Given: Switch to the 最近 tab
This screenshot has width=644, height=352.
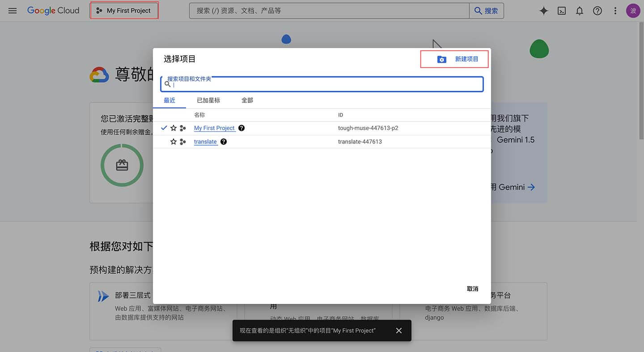Looking at the screenshot, I should pyautogui.click(x=169, y=101).
